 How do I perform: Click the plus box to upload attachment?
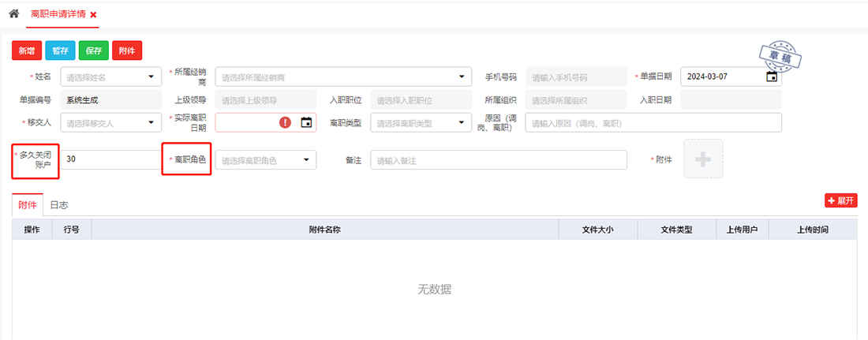coord(702,159)
